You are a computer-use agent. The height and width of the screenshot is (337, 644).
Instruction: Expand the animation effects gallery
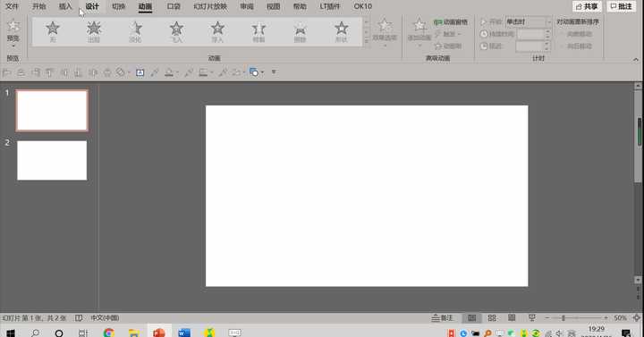(x=368, y=41)
